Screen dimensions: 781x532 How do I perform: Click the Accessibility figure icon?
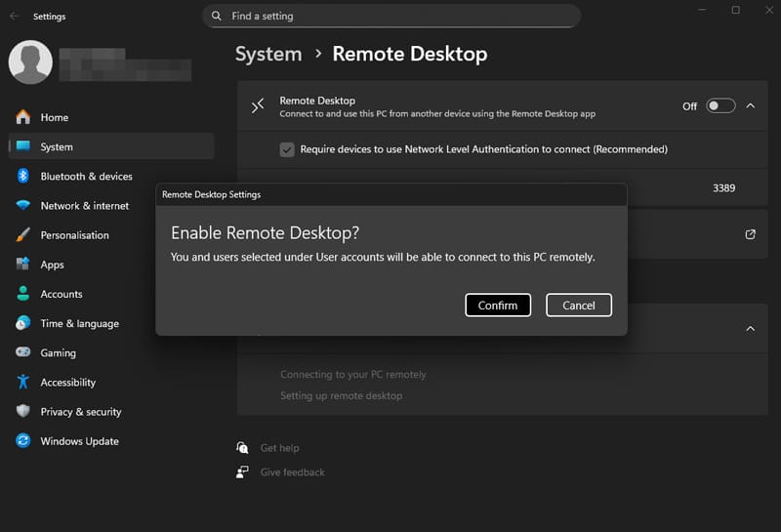[x=22, y=382]
